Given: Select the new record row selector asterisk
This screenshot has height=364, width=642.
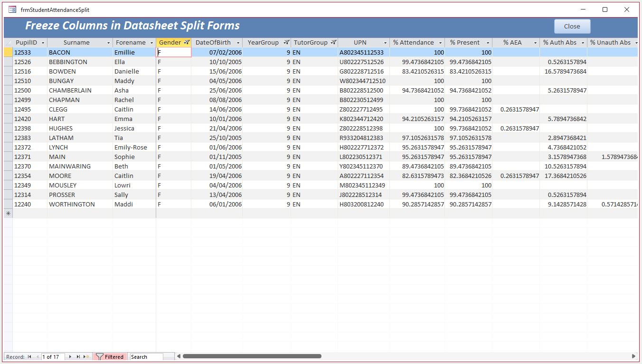Looking at the screenshot, I should pyautogui.click(x=8, y=214).
